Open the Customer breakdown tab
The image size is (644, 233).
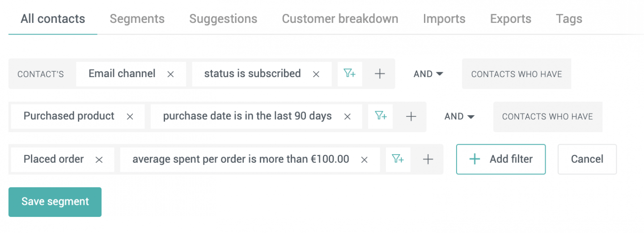pyautogui.click(x=340, y=19)
